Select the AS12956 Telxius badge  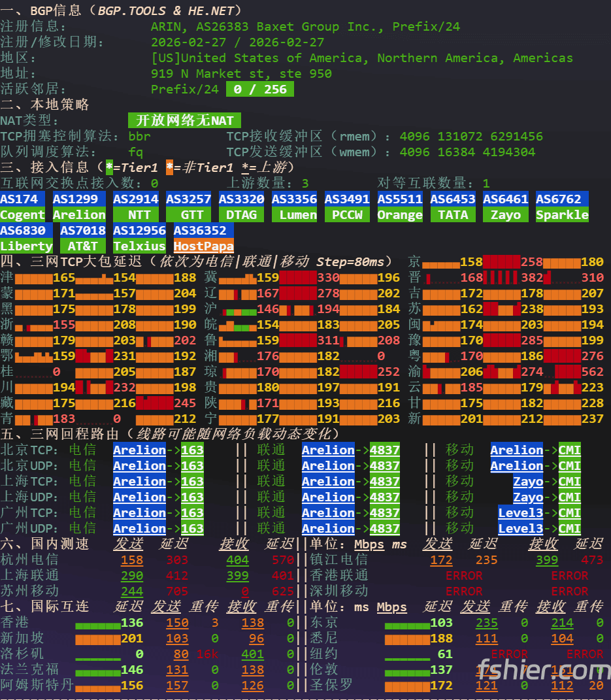(139, 238)
